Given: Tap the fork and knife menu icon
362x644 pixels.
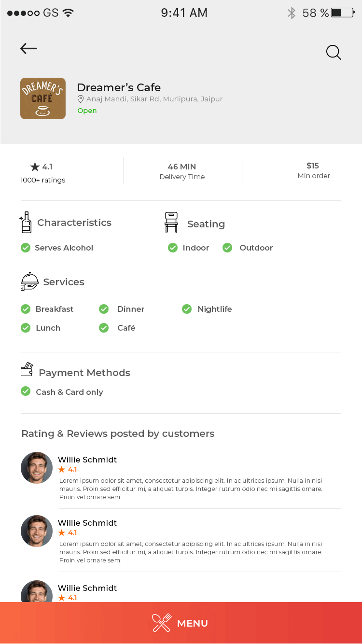Looking at the screenshot, I should pyautogui.click(x=162, y=623).
